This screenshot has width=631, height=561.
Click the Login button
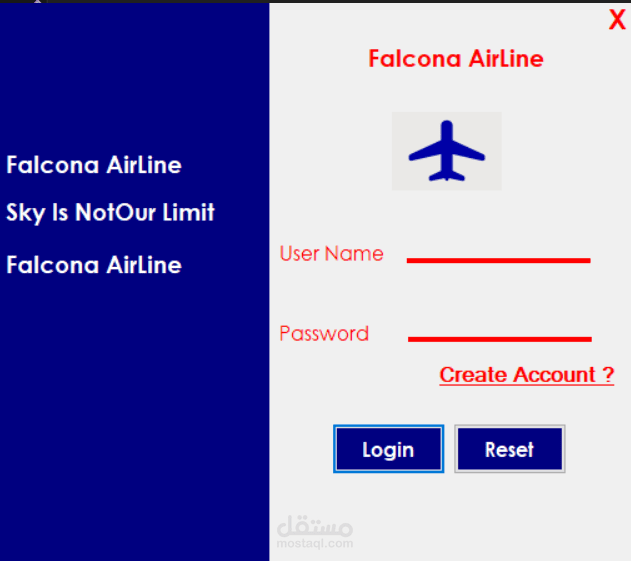click(388, 449)
